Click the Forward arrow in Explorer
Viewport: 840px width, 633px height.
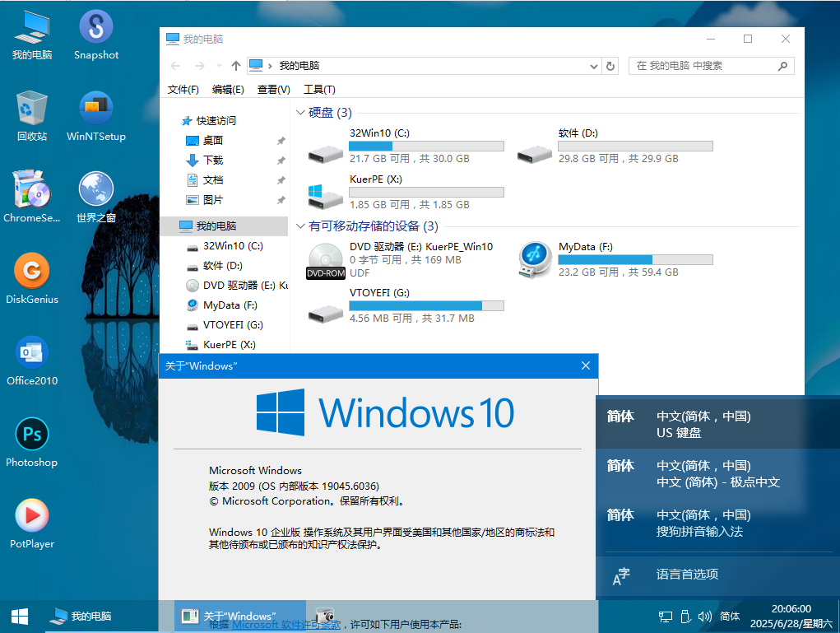[199, 66]
